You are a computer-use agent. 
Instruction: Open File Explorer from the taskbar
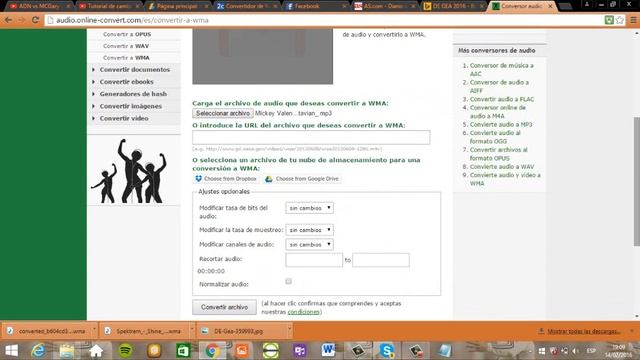pyautogui.click(x=67, y=350)
